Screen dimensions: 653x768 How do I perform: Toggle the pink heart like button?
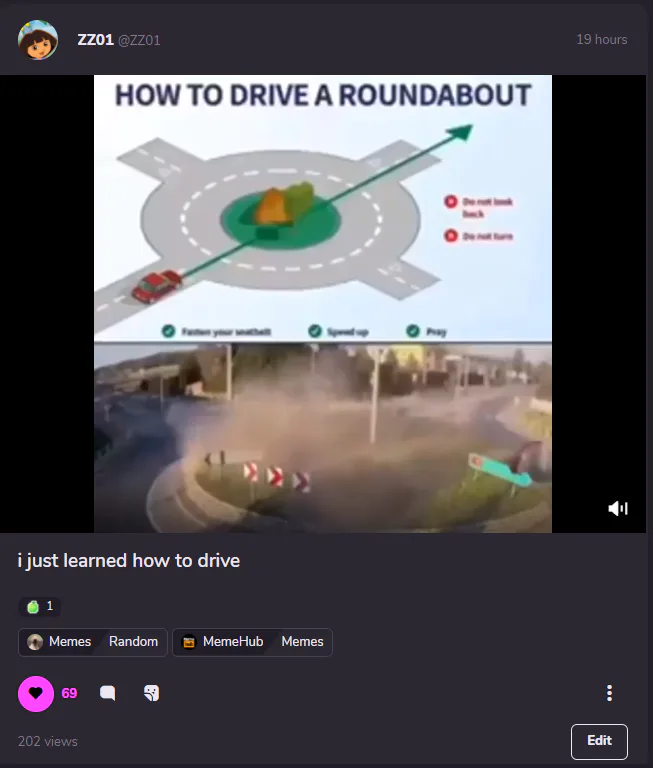tap(36, 694)
